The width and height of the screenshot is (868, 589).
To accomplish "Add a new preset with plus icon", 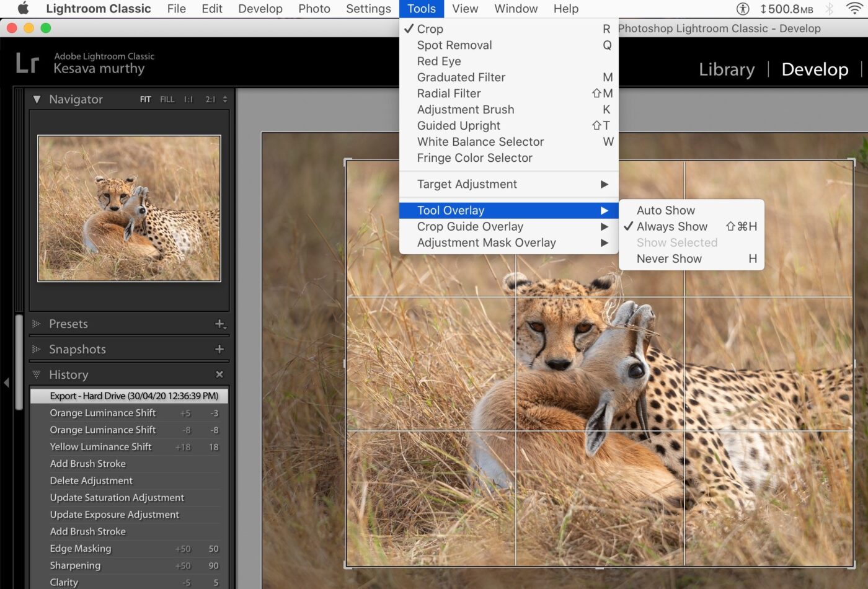I will click(219, 324).
